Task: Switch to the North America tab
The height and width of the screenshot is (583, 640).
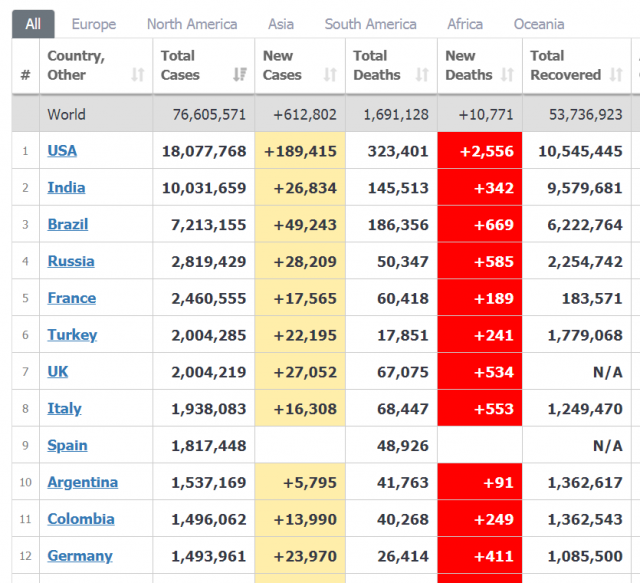Action: [192, 24]
